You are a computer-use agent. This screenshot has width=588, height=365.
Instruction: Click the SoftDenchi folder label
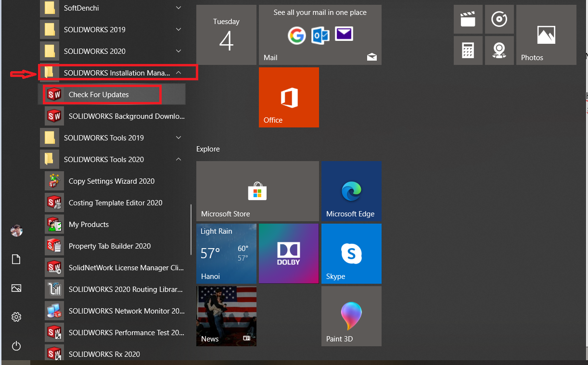click(x=81, y=8)
